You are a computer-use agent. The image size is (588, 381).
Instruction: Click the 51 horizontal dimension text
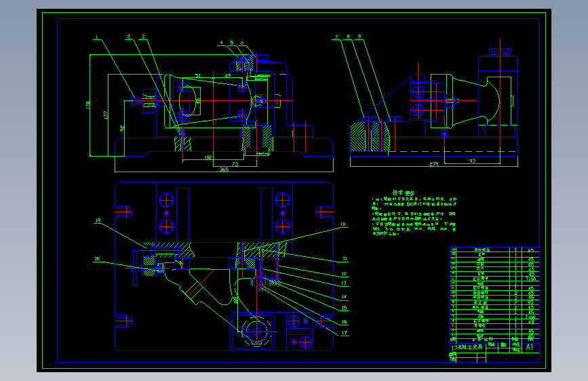(197, 76)
